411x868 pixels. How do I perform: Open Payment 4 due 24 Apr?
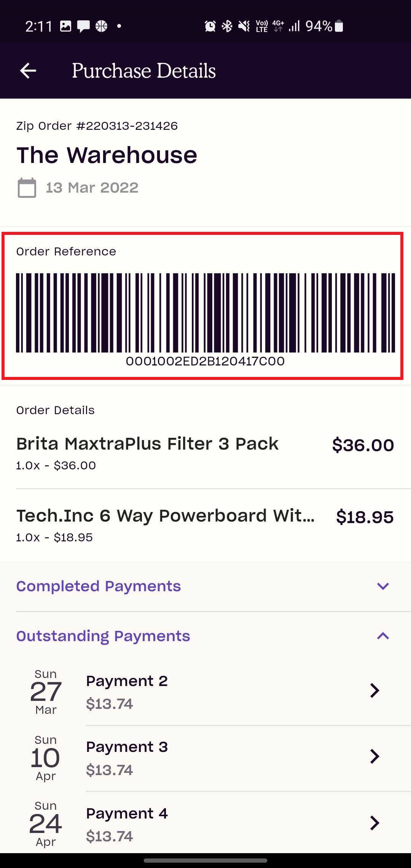pos(205,823)
